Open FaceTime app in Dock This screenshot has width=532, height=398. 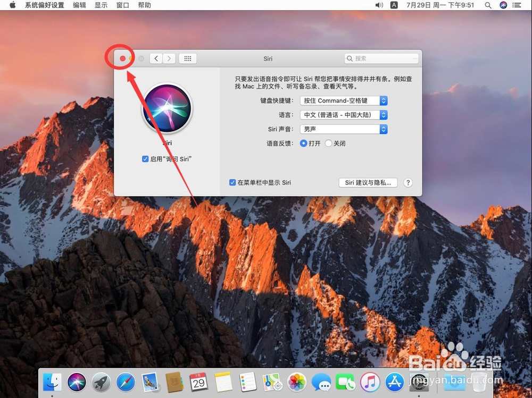coord(345,382)
